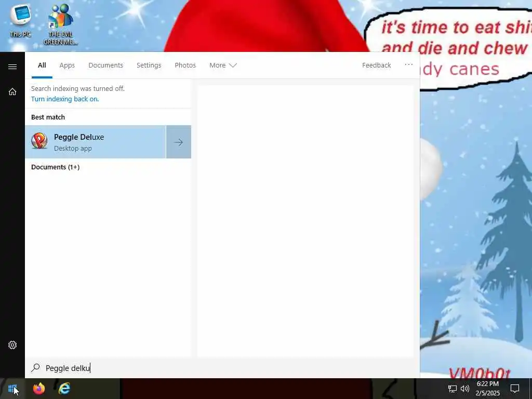Switch to the Photos search tab

click(x=185, y=65)
